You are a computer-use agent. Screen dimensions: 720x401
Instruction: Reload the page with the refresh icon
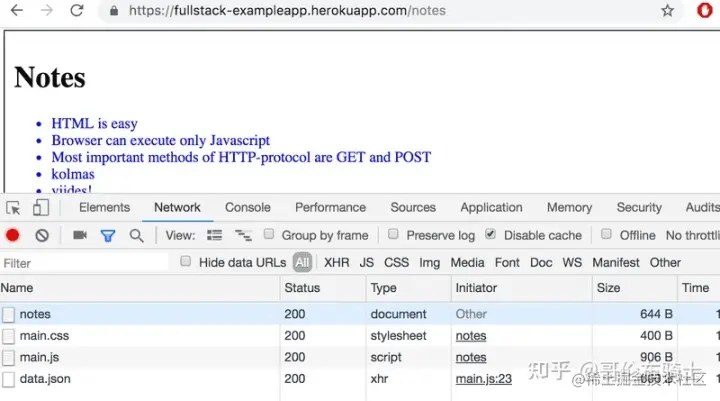coord(77,10)
